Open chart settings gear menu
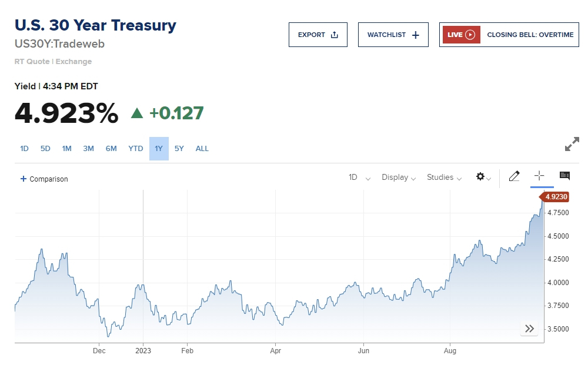588x365 pixels. coord(483,177)
